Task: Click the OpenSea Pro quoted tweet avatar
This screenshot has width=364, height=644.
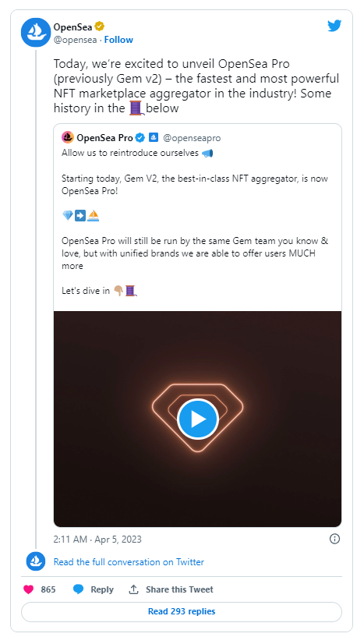Action: point(67,137)
